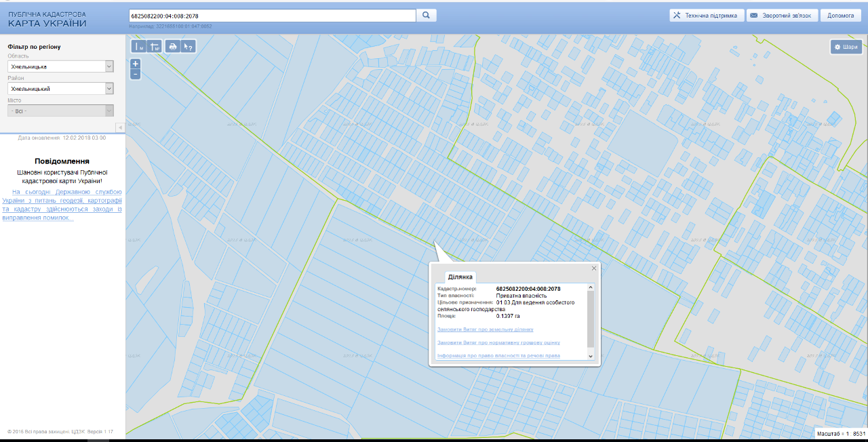The width and height of the screenshot is (868, 442).
Task: Click the example cadastral number hint
Action: (x=170, y=26)
